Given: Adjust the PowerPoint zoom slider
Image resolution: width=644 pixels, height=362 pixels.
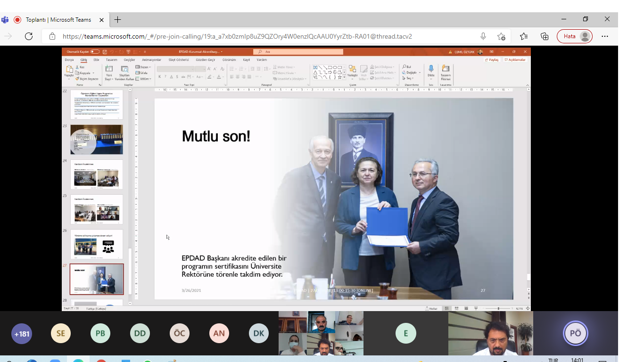Looking at the screenshot, I should [x=498, y=308].
